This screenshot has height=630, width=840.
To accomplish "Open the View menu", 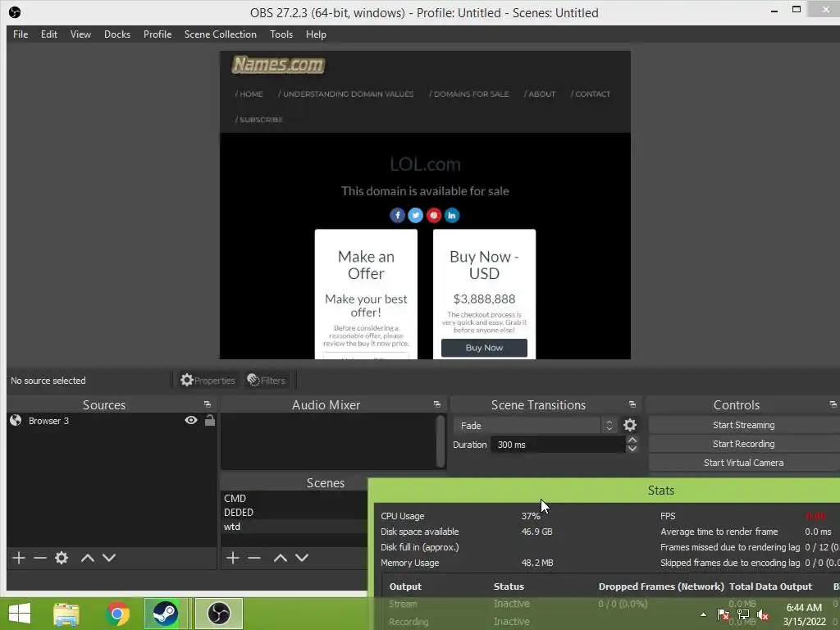I will [80, 34].
